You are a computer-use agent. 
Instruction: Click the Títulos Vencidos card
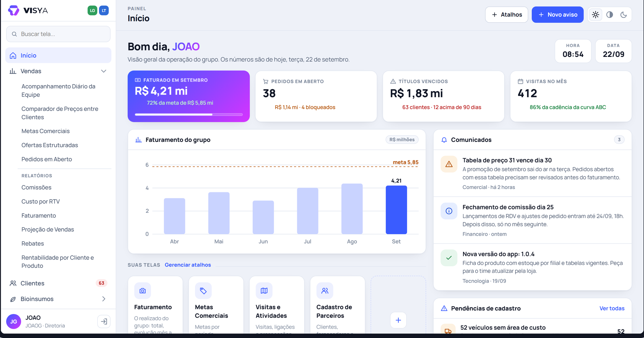click(443, 96)
